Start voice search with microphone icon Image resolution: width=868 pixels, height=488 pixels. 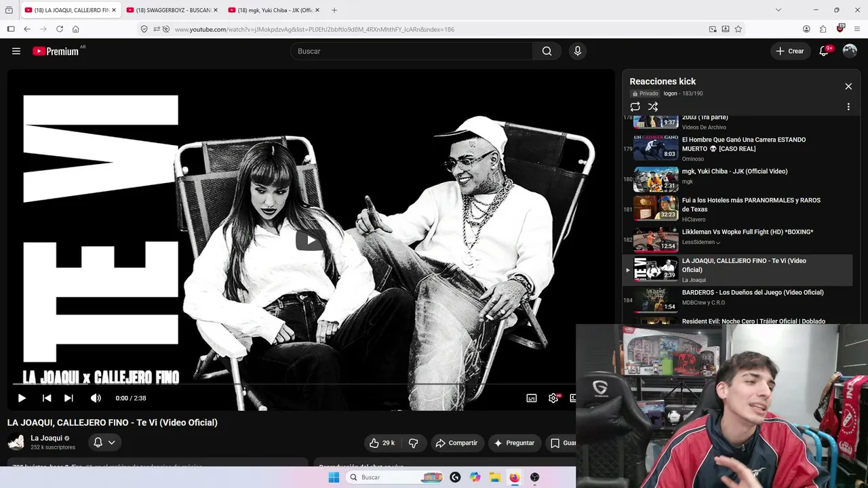point(577,51)
